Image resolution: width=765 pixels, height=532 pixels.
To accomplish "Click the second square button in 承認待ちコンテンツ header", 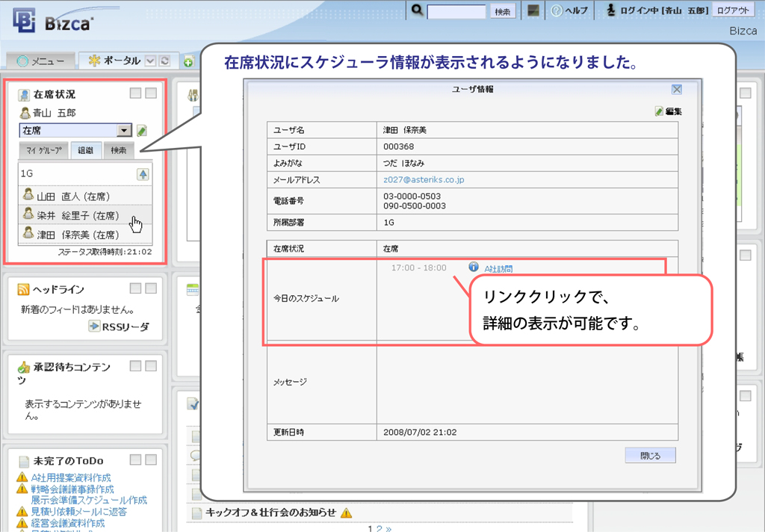I will click(151, 365).
